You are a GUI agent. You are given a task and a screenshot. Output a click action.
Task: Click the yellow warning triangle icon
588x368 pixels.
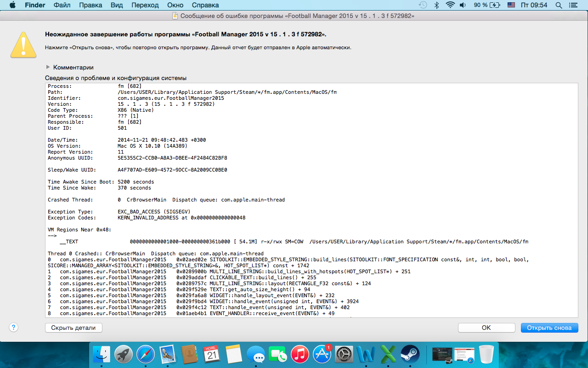pos(23,45)
